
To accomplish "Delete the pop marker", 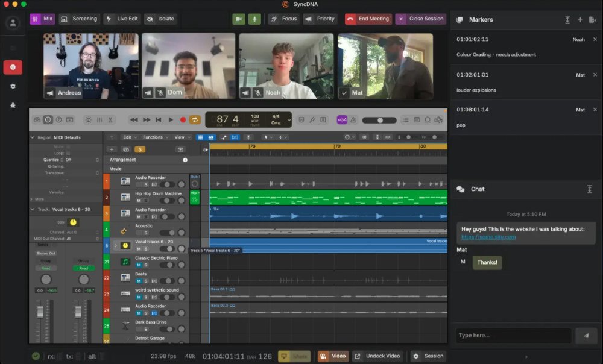I will pyautogui.click(x=595, y=110).
